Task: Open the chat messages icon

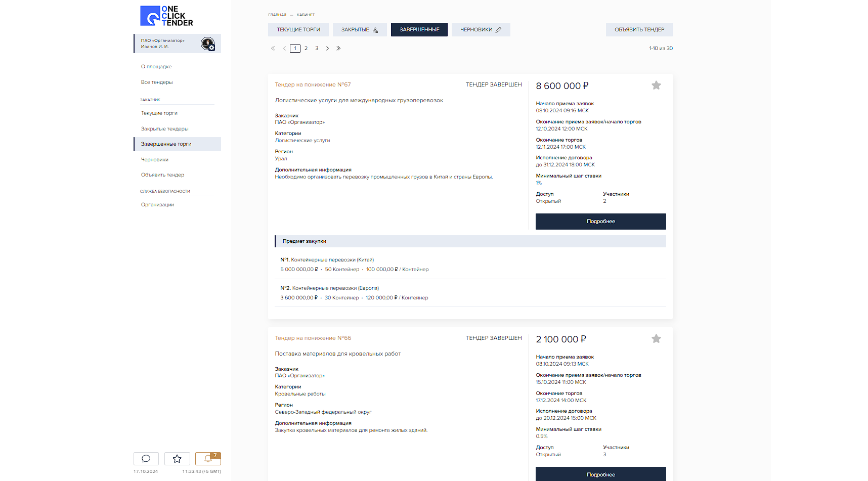Action: (x=146, y=458)
